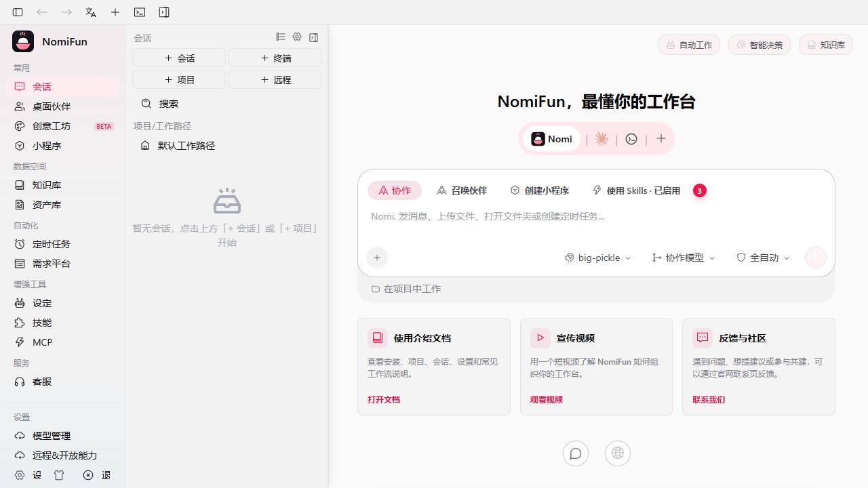Open 模型管理 in the sidebar
The width and height of the screenshot is (868, 488).
tap(62, 436)
